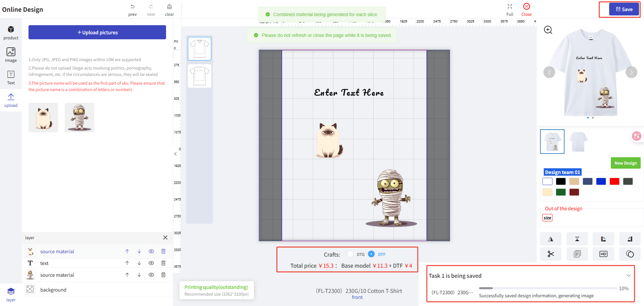Viewport: 644px width, 306px height.
Task: Hide the text layer with eye icon
Action: pyautogui.click(x=151, y=263)
